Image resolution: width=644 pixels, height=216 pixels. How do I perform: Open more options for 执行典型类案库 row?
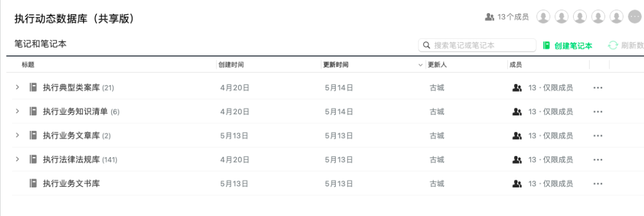[x=598, y=87]
